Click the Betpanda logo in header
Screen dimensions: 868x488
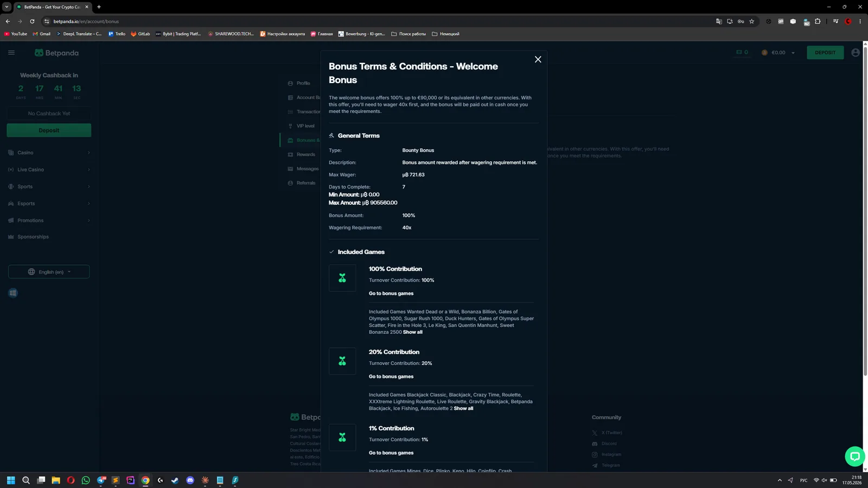click(x=57, y=53)
